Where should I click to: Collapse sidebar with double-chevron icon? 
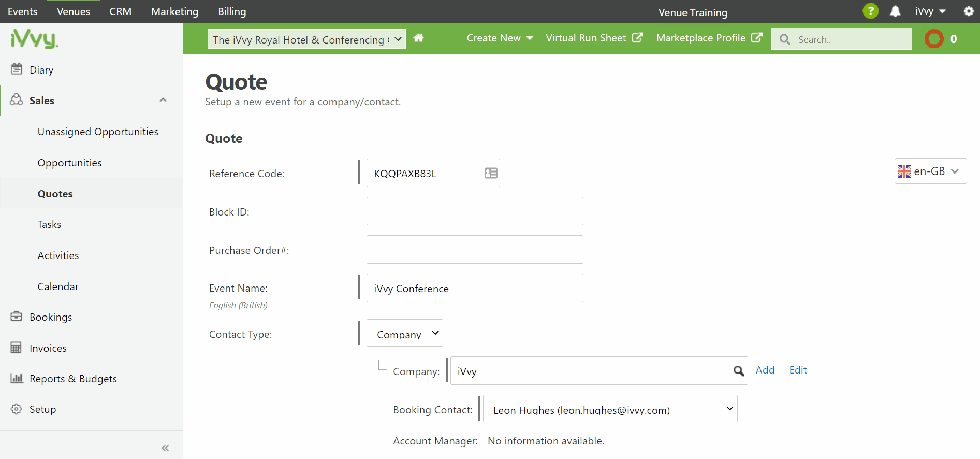tap(165, 448)
